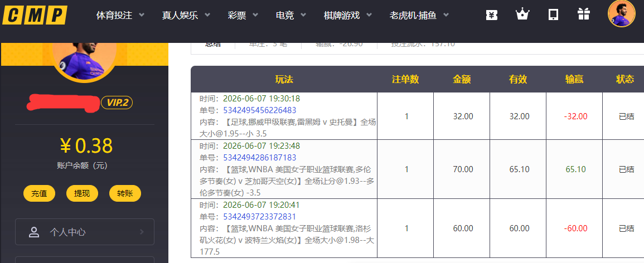Expand the 真人娱乐 menu
Image resolution: width=644 pixels, height=263 pixels.
tap(186, 16)
